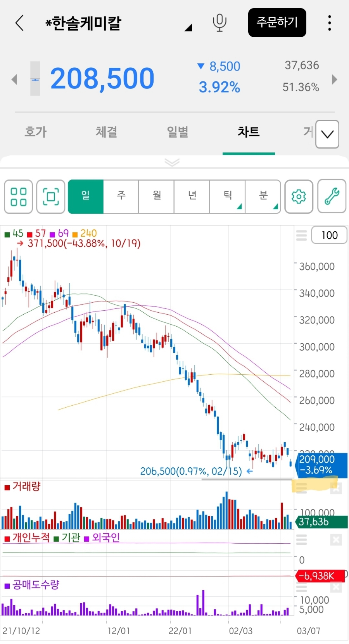The height and width of the screenshot is (644, 349).
Task: Close the investor (개인누적) indicator panel
Action: (x=336, y=539)
